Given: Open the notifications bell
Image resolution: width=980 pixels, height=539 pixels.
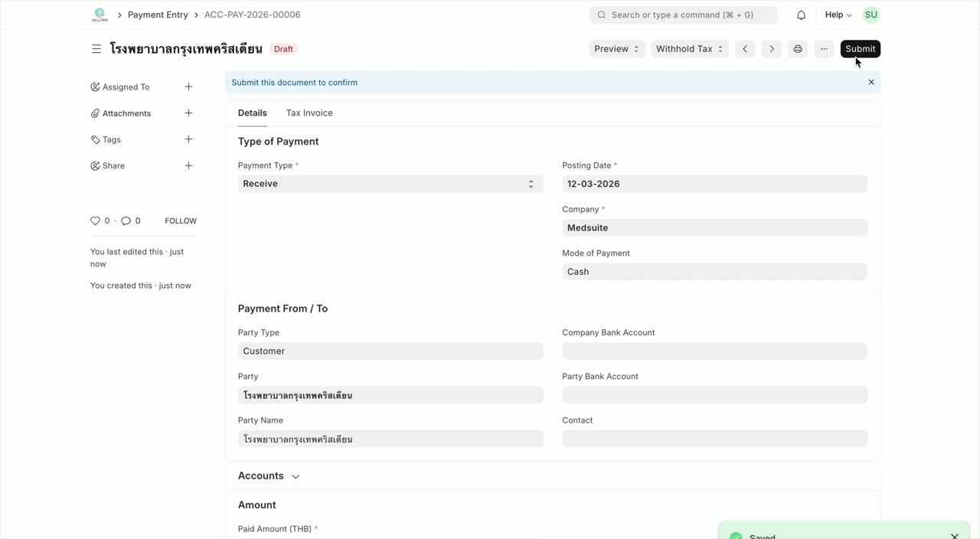Looking at the screenshot, I should coord(801,15).
